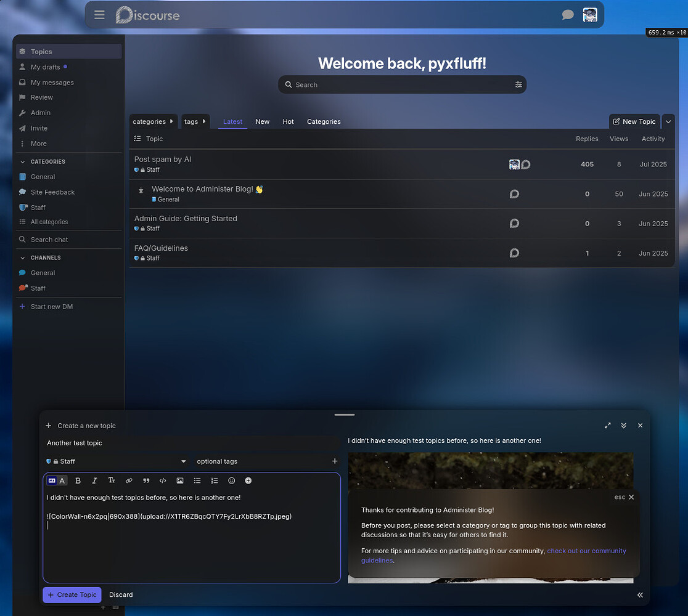
Task: Switch composer to rich text editor mode
Action: [62, 480]
